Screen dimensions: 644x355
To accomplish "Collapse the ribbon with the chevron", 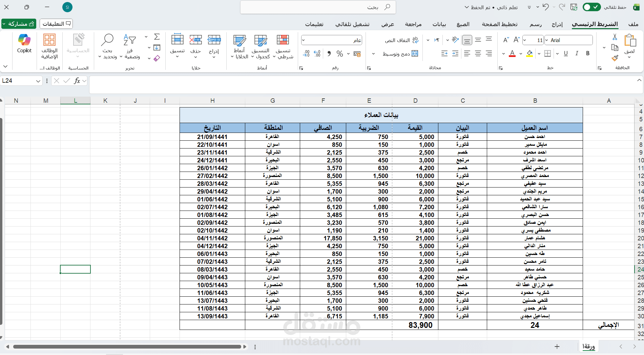I will tap(5, 66).
